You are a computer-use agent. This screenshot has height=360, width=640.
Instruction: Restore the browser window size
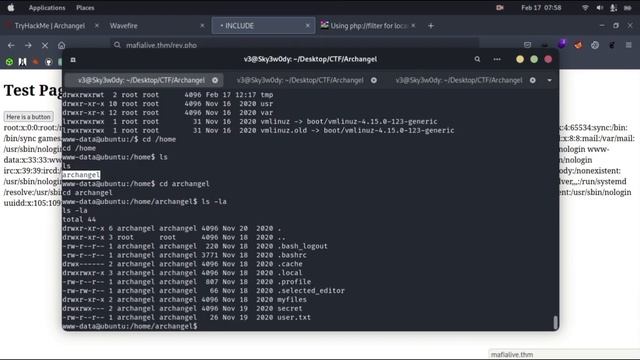tap(616, 26)
